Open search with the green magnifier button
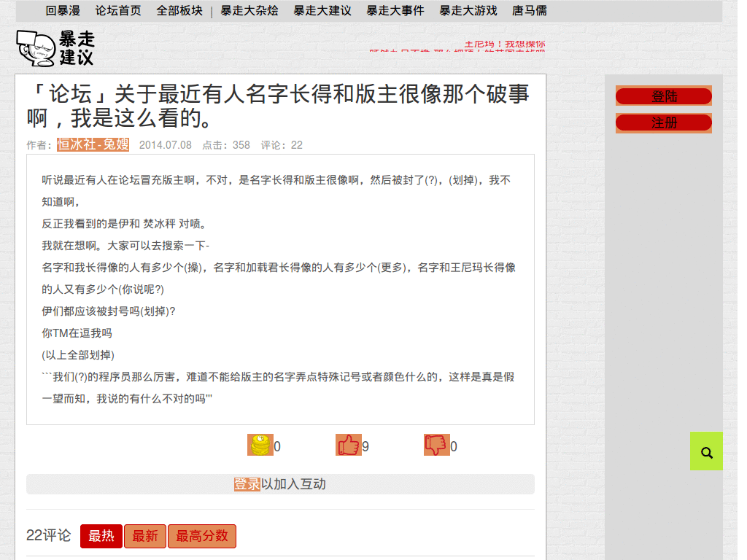This screenshot has height=560, width=747. pyautogui.click(x=706, y=451)
